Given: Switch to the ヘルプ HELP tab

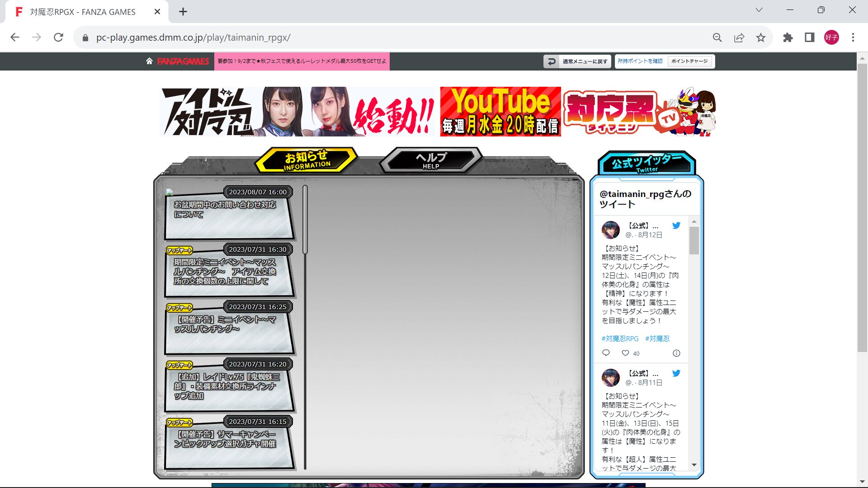Looking at the screenshot, I should point(431,160).
